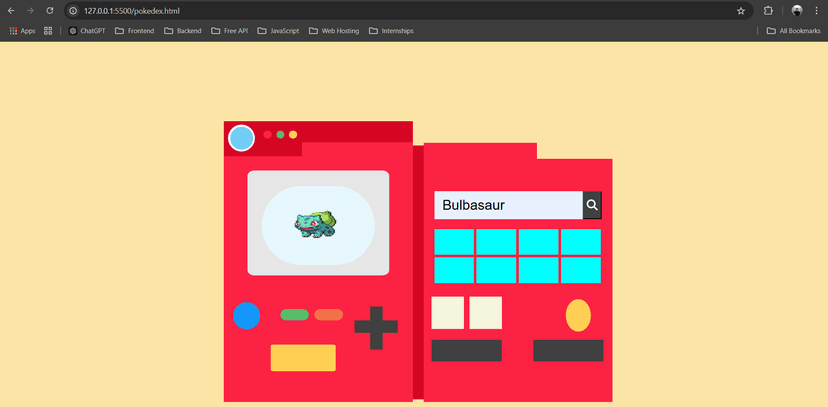The width and height of the screenshot is (828, 407).
Task: Click the left dark gray bar button
Action: click(x=467, y=351)
